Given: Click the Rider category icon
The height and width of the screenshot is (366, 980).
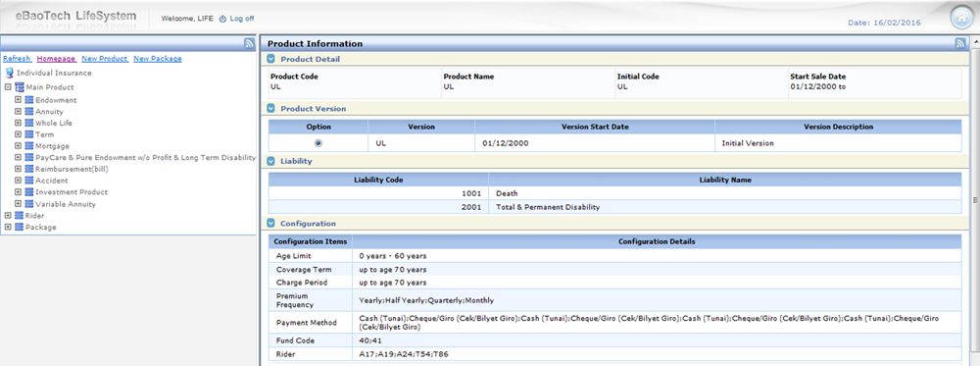Looking at the screenshot, I should coord(19,215).
